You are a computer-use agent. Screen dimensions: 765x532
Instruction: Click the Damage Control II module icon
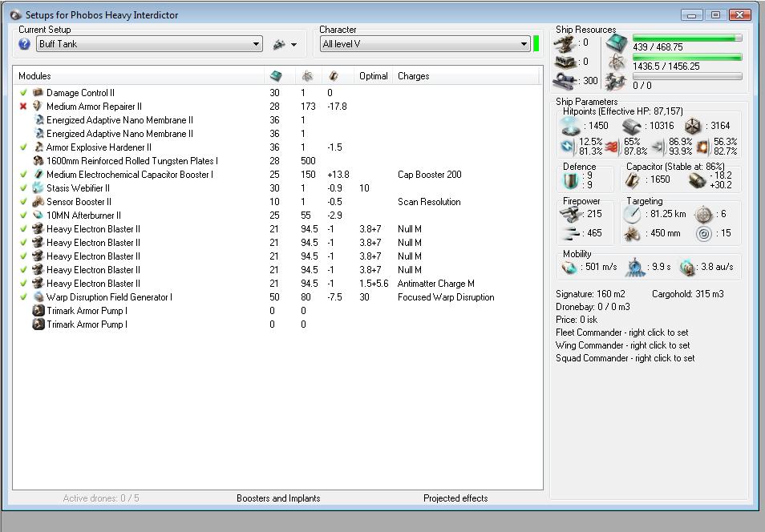[38, 93]
